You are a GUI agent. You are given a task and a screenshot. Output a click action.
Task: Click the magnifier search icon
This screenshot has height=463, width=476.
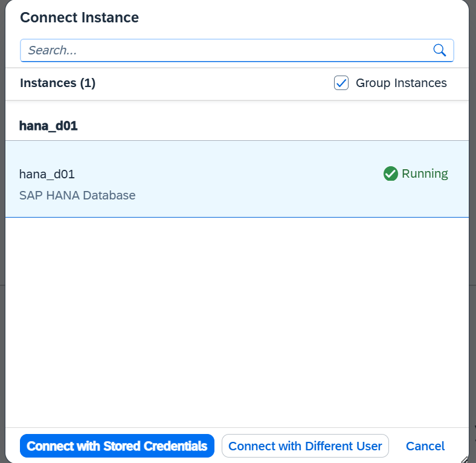tap(439, 50)
